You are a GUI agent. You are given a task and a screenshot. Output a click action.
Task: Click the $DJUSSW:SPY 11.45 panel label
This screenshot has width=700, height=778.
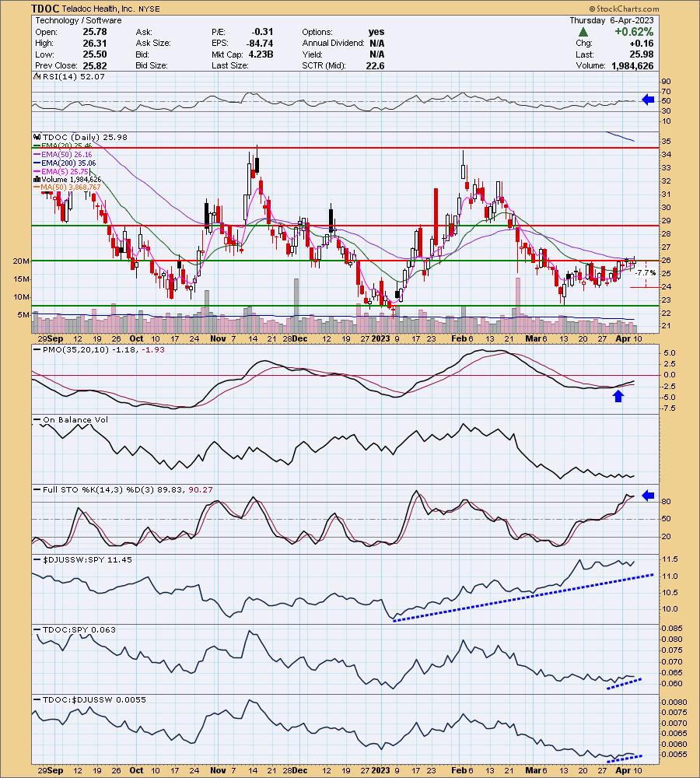87,559
